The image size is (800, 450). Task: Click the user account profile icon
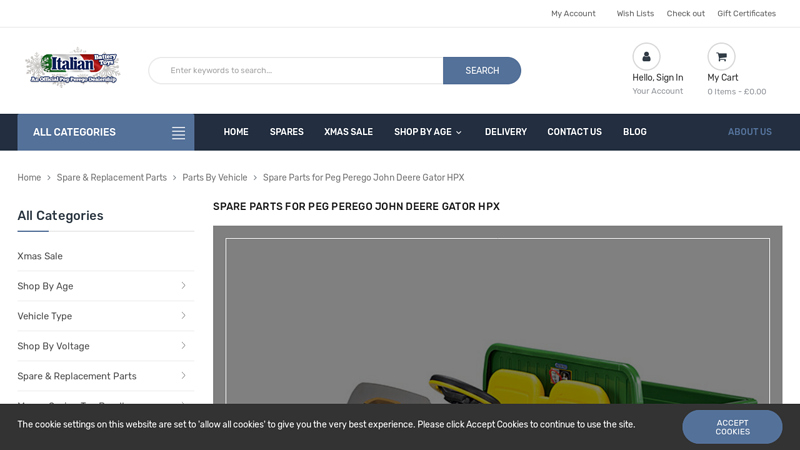646,57
